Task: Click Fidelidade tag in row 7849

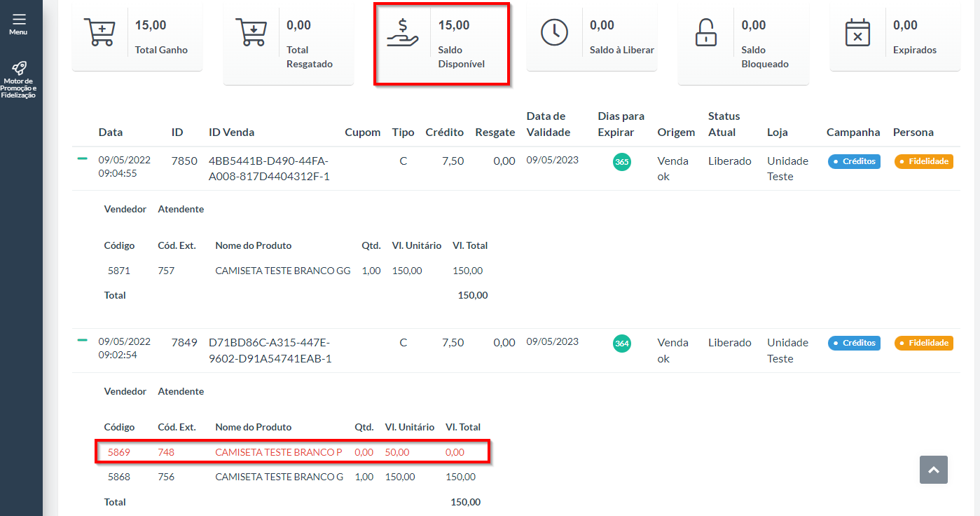Action: pyautogui.click(x=923, y=343)
